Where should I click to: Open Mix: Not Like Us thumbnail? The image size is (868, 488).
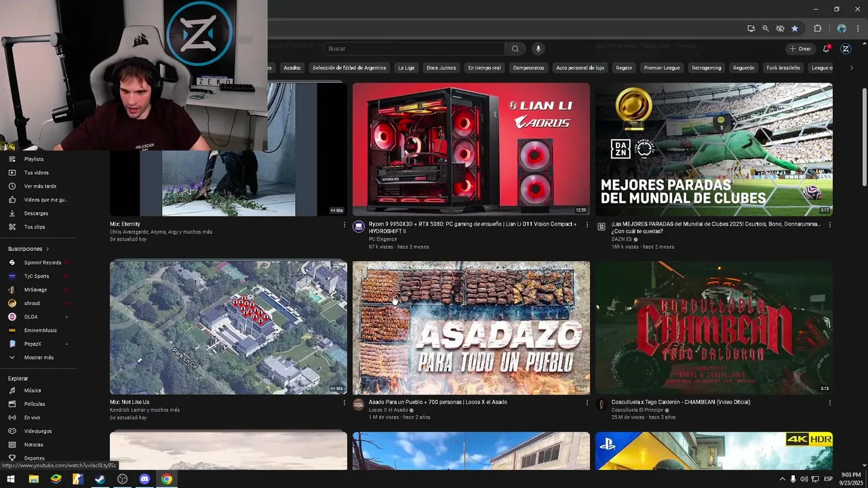pyautogui.click(x=229, y=327)
